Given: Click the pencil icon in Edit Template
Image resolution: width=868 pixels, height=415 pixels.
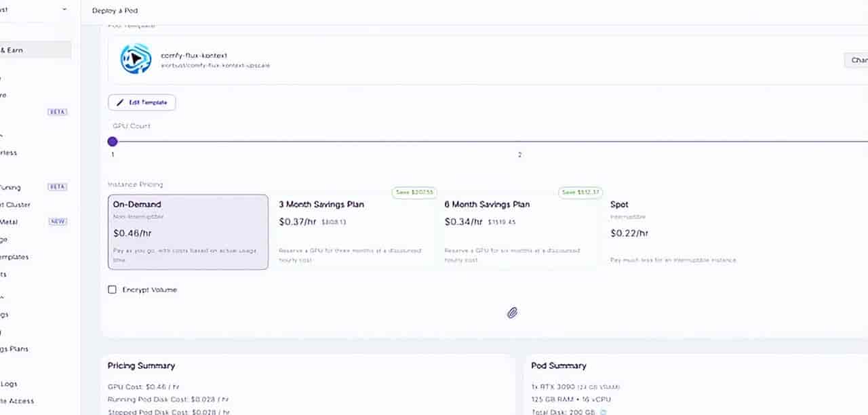Looking at the screenshot, I should [x=120, y=102].
